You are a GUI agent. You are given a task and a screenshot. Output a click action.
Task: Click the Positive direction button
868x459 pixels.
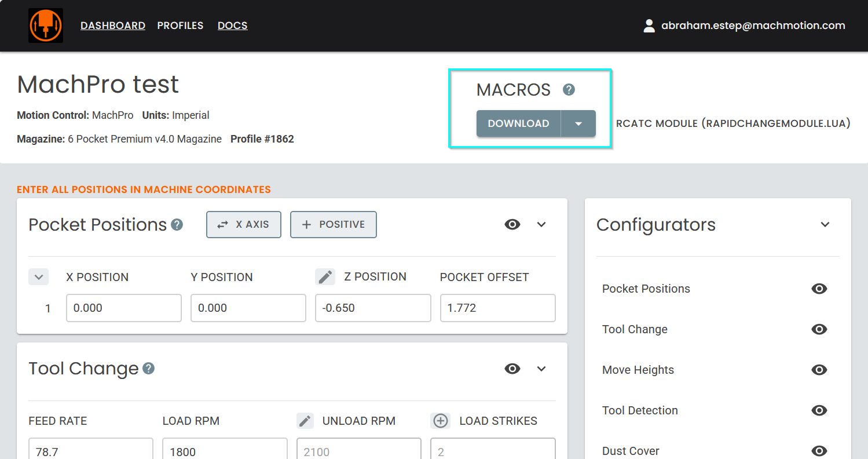pos(334,224)
